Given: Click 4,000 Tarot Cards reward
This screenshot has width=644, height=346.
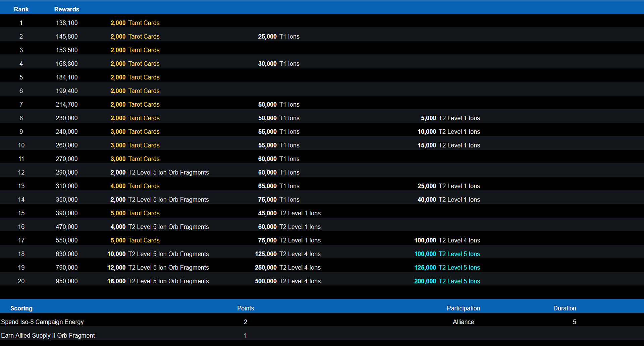Looking at the screenshot, I should tap(135, 186).
